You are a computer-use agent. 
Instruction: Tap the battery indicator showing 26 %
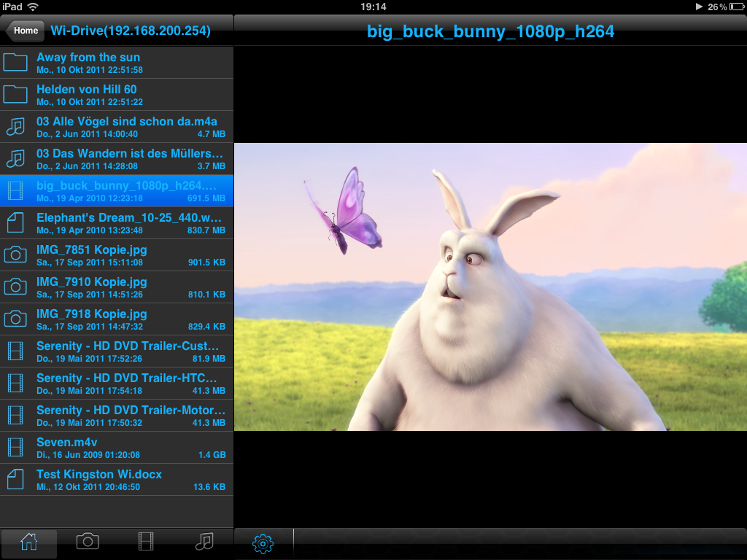tap(726, 7)
